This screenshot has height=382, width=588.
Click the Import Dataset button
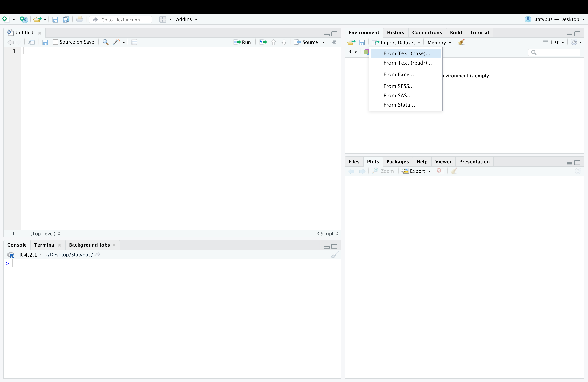[396, 43]
